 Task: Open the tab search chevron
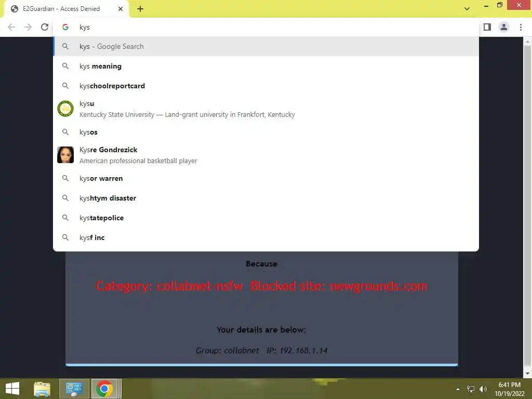click(467, 9)
